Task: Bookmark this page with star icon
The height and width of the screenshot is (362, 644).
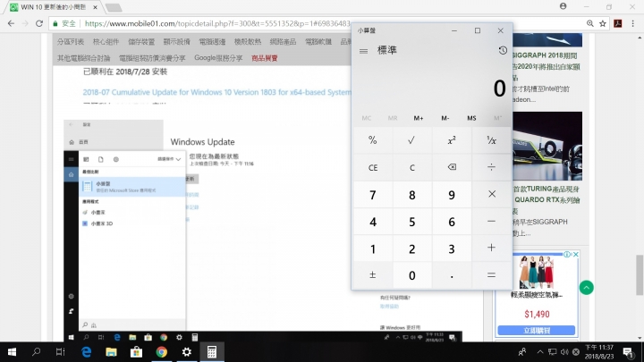Action: tap(603, 23)
